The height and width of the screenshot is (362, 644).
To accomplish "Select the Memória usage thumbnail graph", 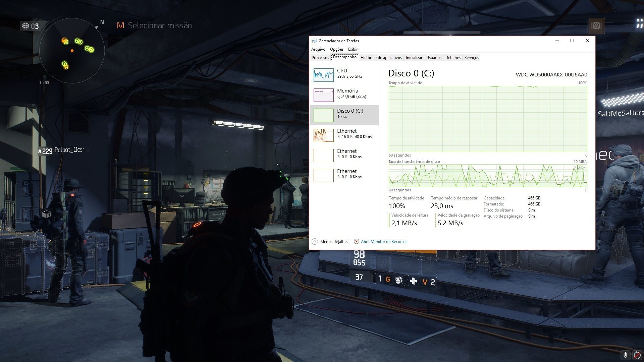I will [x=323, y=95].
